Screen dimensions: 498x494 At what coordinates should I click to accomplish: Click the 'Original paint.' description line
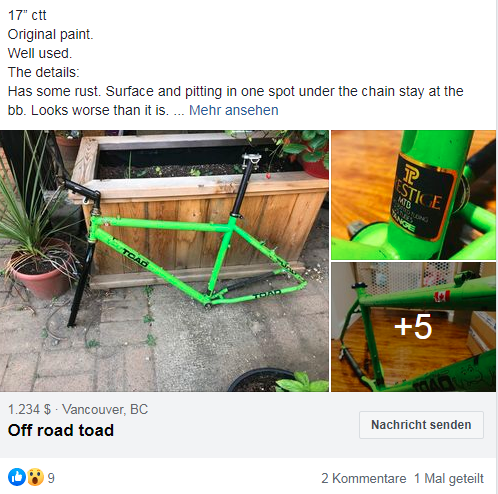(51, 34)
